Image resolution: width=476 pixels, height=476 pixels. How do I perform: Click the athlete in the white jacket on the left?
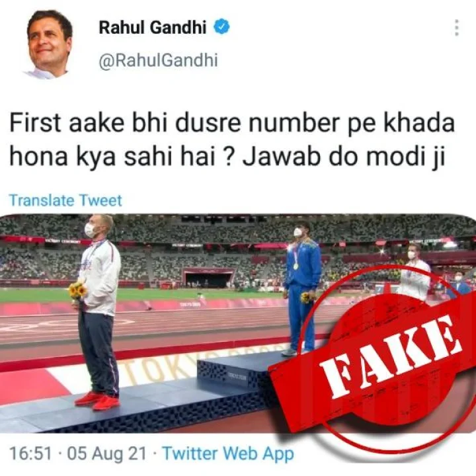[97, 313]
